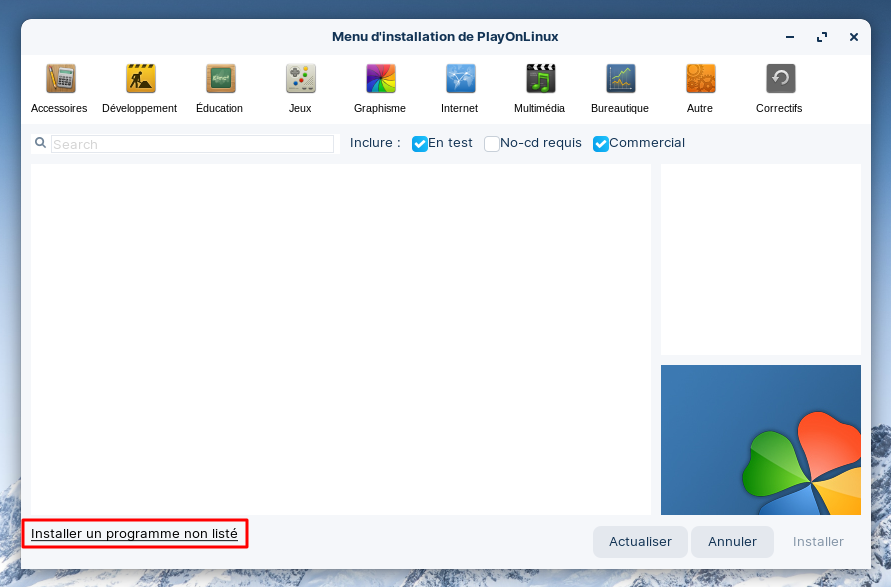The height and width of the screenshot is (587, 891).
Task: Browse the Multimédia category
Action: (540, 89)
